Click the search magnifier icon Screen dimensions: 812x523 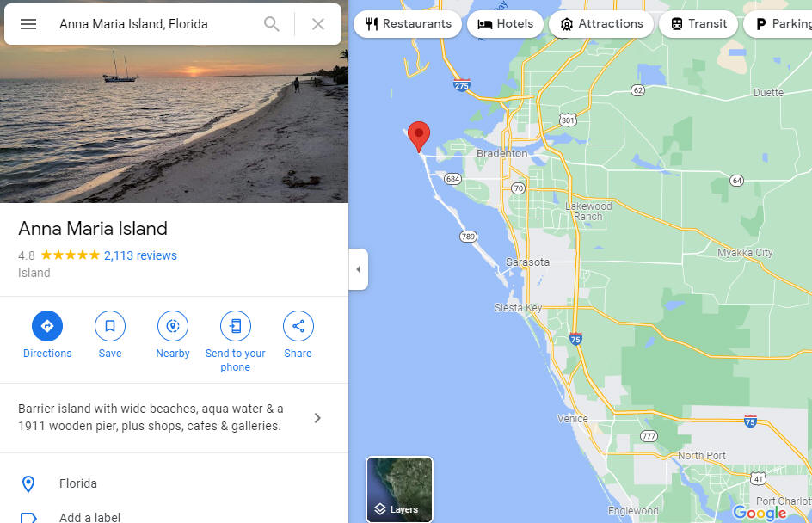tap(271, 24)
